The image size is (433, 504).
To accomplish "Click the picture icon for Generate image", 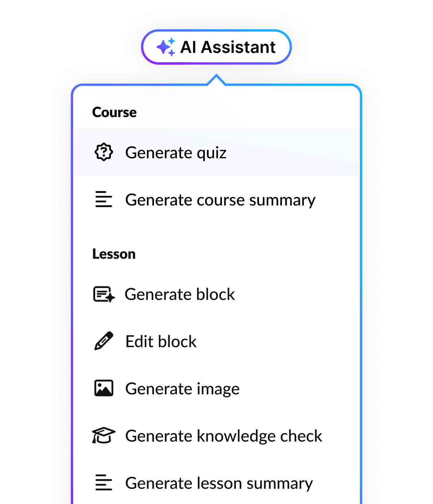I will click(104, 388).
